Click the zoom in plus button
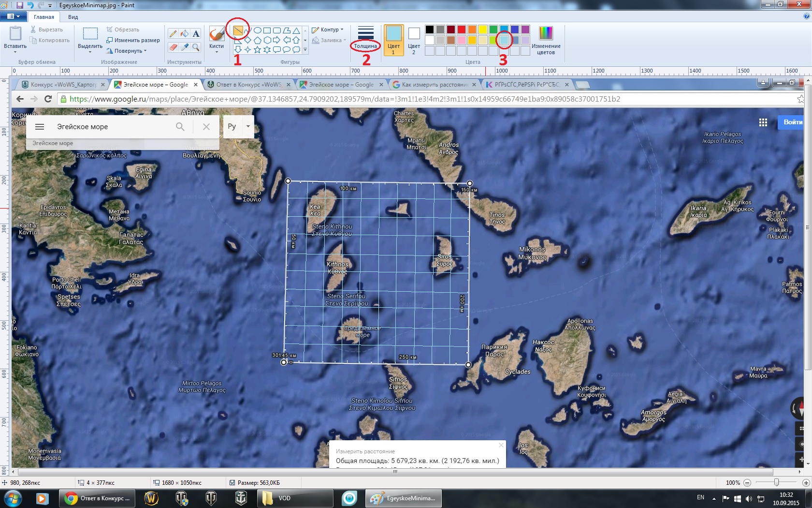Screen dimensions: 812x508 pyautogui.click(x=806, y=483)
